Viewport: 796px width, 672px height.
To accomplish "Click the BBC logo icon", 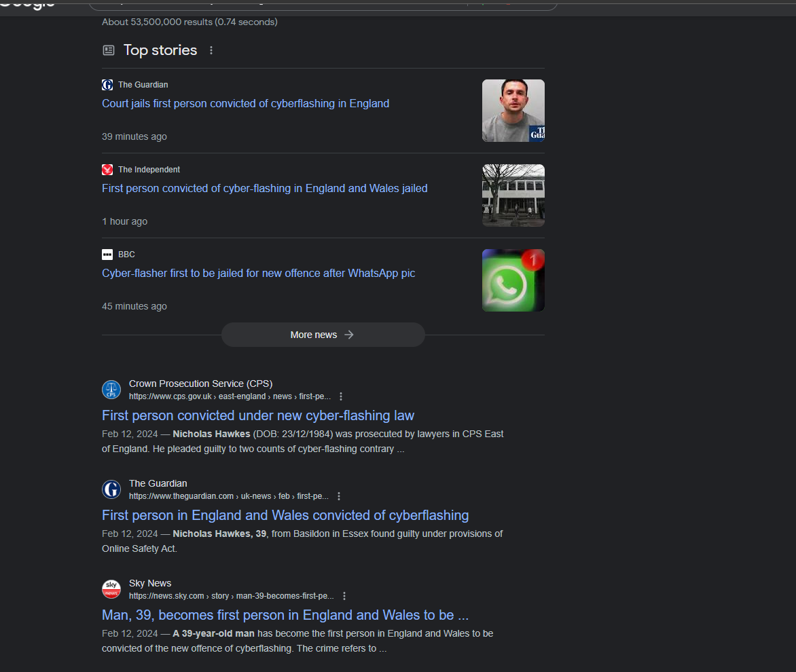I will click(x=107, y=255).
